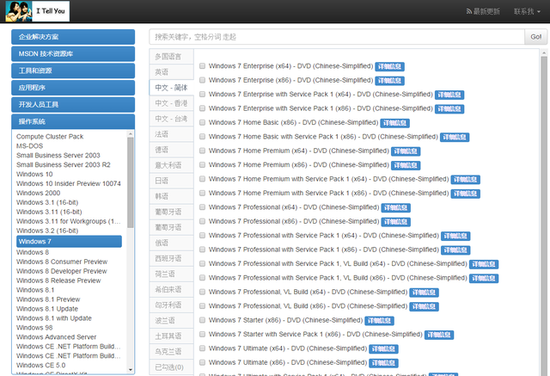Select the 日语 language tab
Image resolution: width=550 pixels, height=376 pixels.
(x=171, y=181)
